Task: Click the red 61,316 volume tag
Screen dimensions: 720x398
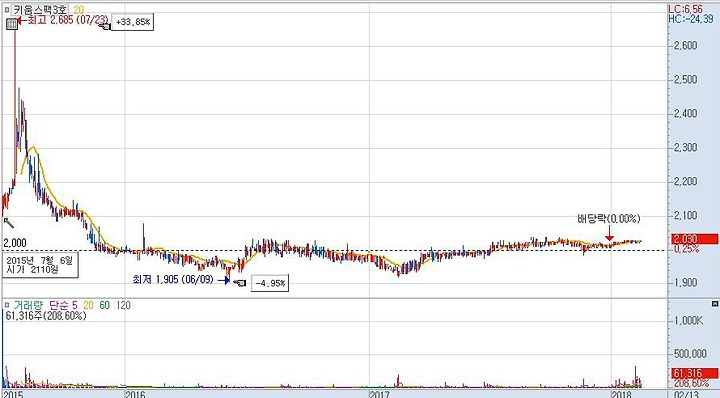Action: (695, 374)
